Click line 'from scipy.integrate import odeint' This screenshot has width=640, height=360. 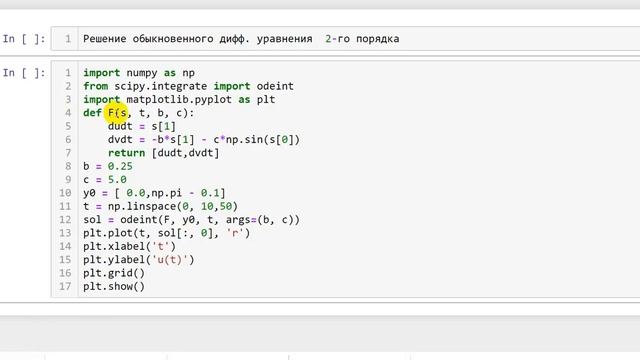click(x=188, y=86)
